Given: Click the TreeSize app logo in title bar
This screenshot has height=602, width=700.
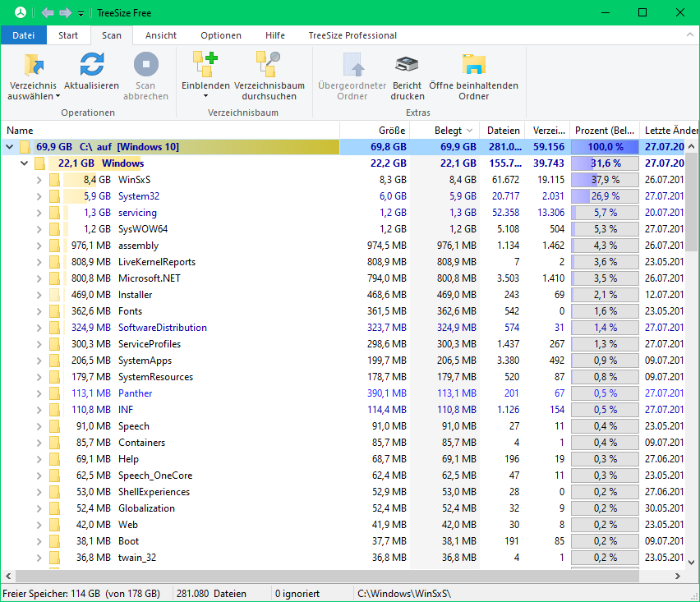Looking at the screenshot, I should 21,12.
